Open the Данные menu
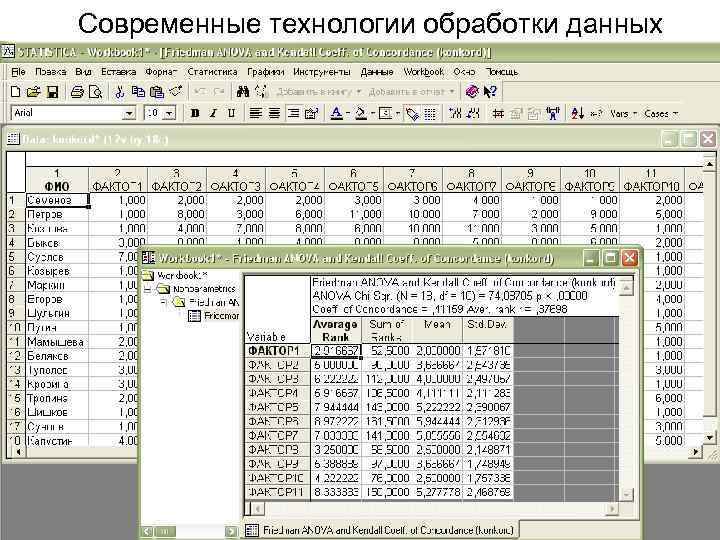The height and width of the screenshot is (540, 720). click(x=377, y=72)
